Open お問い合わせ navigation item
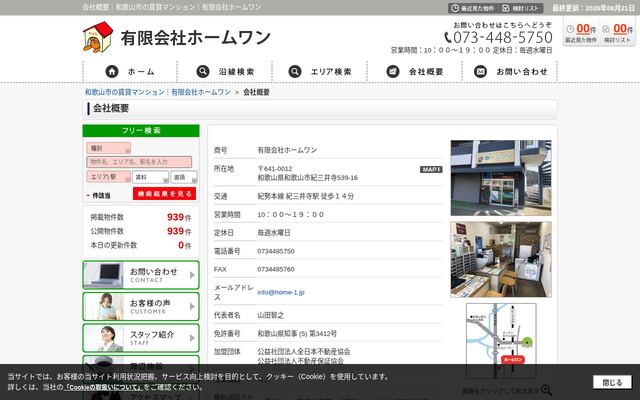640x400 pixels. pos(510,71)
